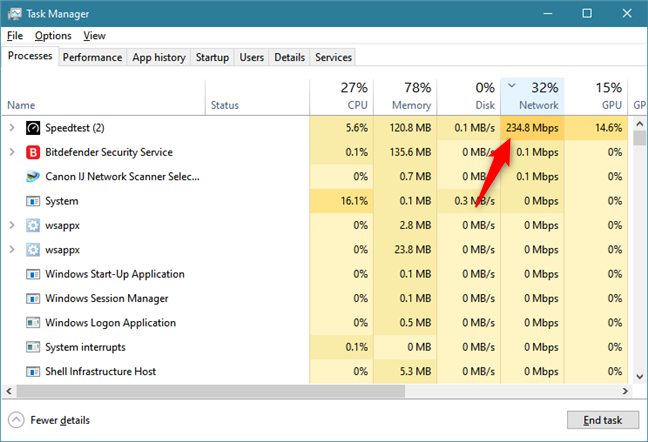Image resolution: width=648 pixels, height=442 pixels.
Task: Click the Bitdefender Security Service icon
Action: pos(33,152)
